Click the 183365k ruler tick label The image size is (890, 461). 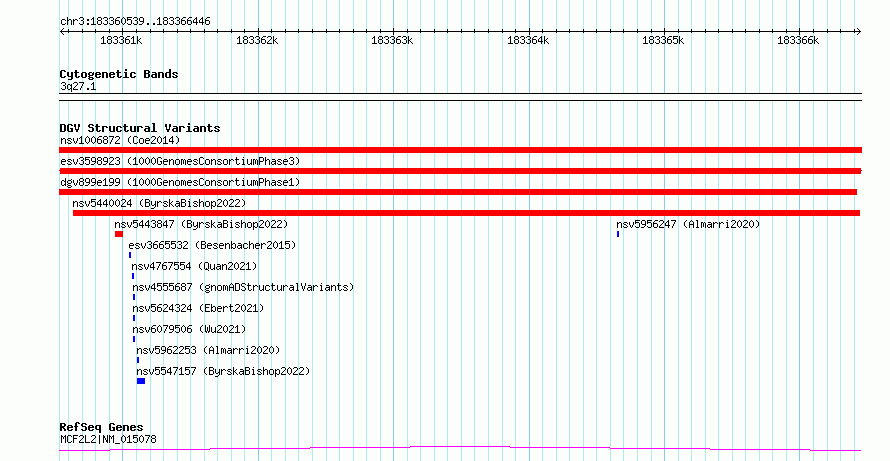click(663, 40)
